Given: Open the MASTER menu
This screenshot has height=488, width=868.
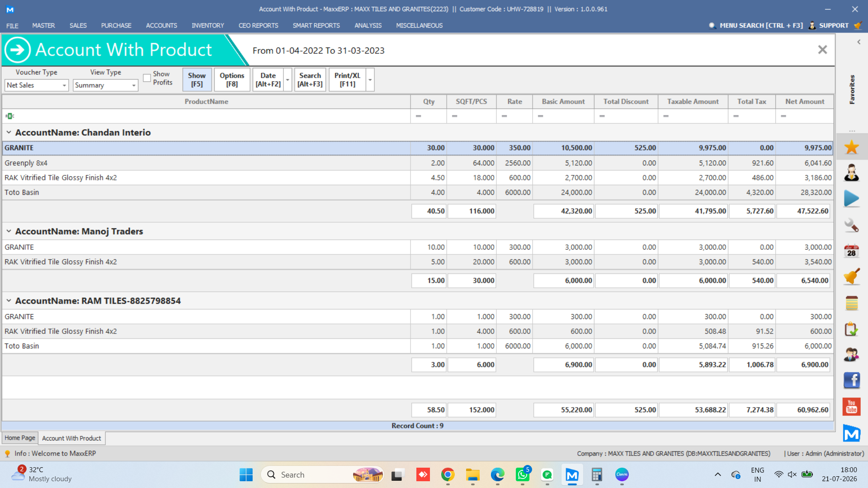Looking at the screenshot, I should click(x=43, y=26).
